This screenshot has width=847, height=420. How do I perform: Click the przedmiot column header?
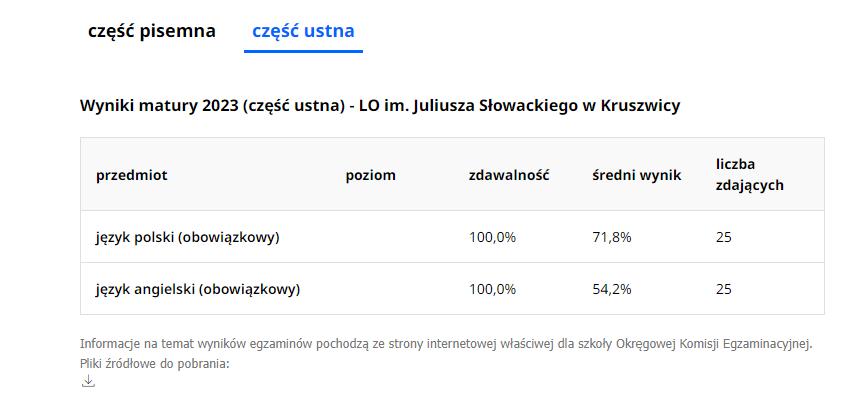132,175
